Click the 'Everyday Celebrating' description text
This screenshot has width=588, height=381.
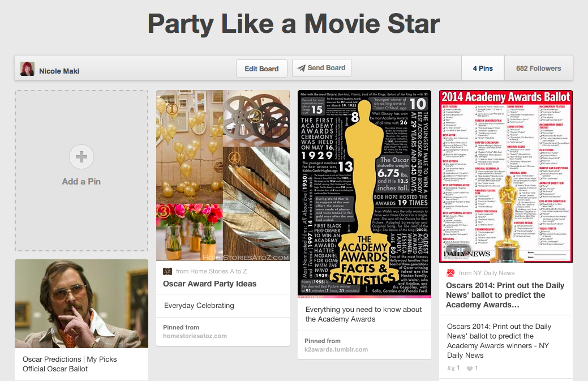(199, 306)
